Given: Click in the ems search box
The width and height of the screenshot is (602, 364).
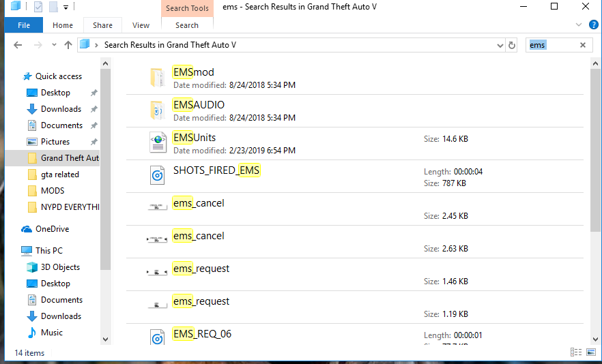Looking at the screenshot, I should pos(551,45).
